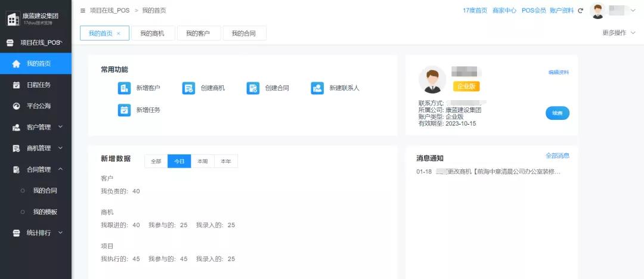Click the home icon beside 我的首页

(x=16, y=64)
